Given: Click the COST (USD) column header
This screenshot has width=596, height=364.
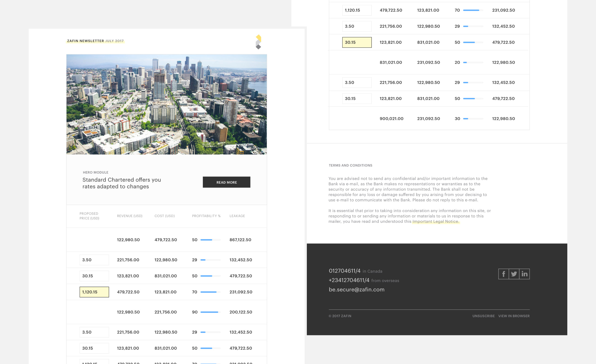Looking at the screenshot, I should [x=164, y=216].
